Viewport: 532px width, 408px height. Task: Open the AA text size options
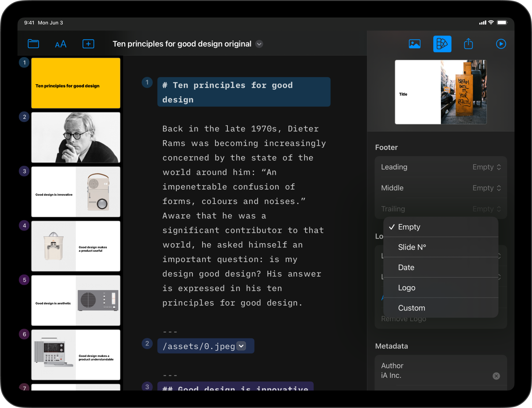coord(61,44)
